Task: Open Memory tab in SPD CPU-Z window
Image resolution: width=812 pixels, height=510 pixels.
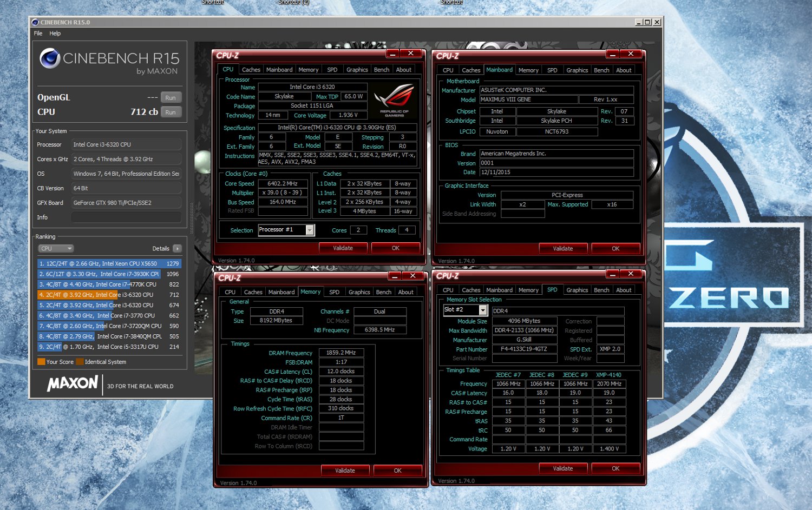Action: [x=528, y=290]
